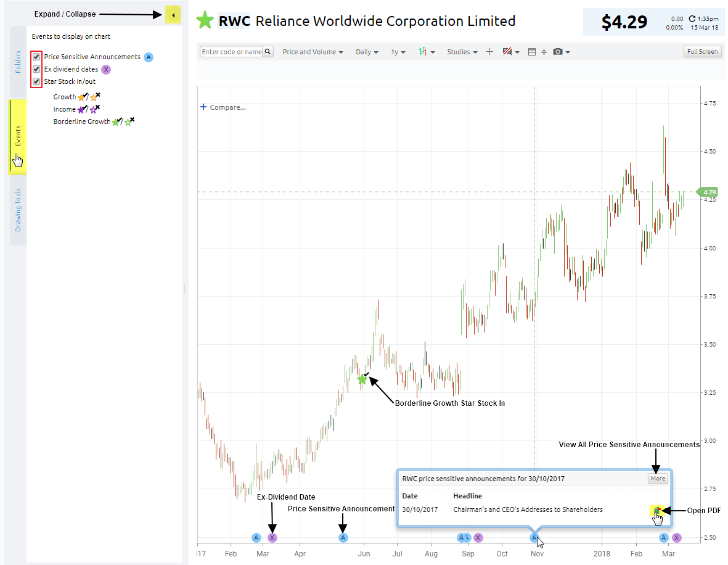
Task: Toggle Ex dividend dates checkbox
Action: pos(36,69)
